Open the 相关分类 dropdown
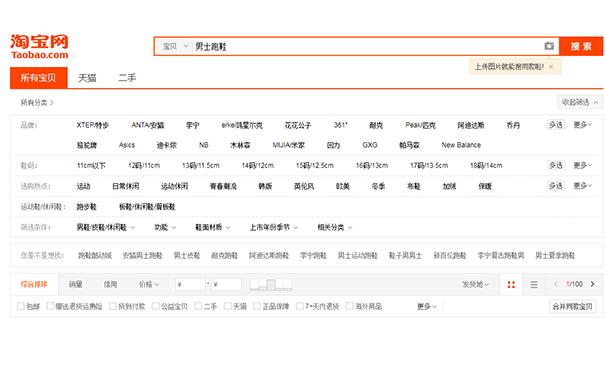 [x=335, y=227]
